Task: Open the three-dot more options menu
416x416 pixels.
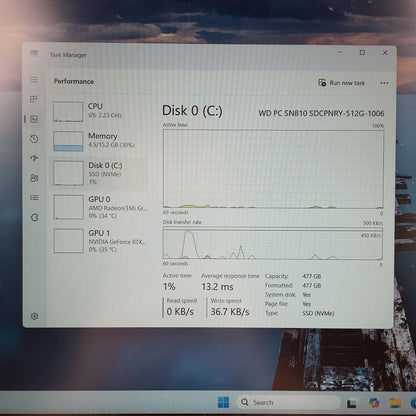Action: pos(384,83)
